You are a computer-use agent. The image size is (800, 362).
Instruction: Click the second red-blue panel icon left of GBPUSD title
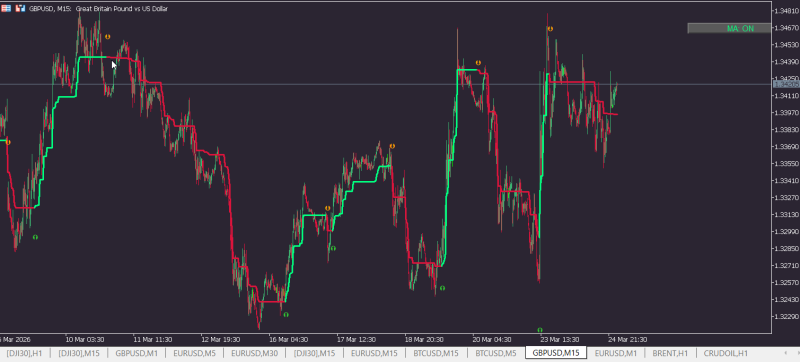[20, 9]
